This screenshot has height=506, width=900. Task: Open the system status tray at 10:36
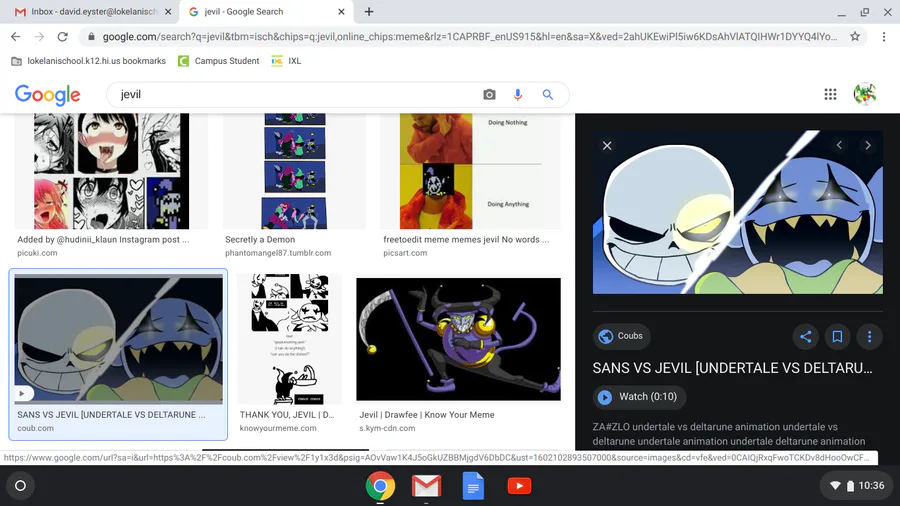click(856, 486)
